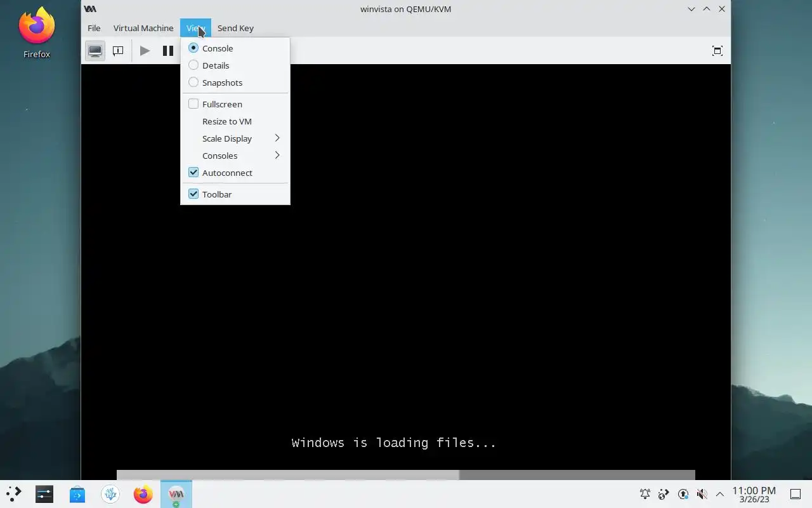Open the Virtual Machine menu
This screenshot has height=508, width=812.
[x=143, y=28]
